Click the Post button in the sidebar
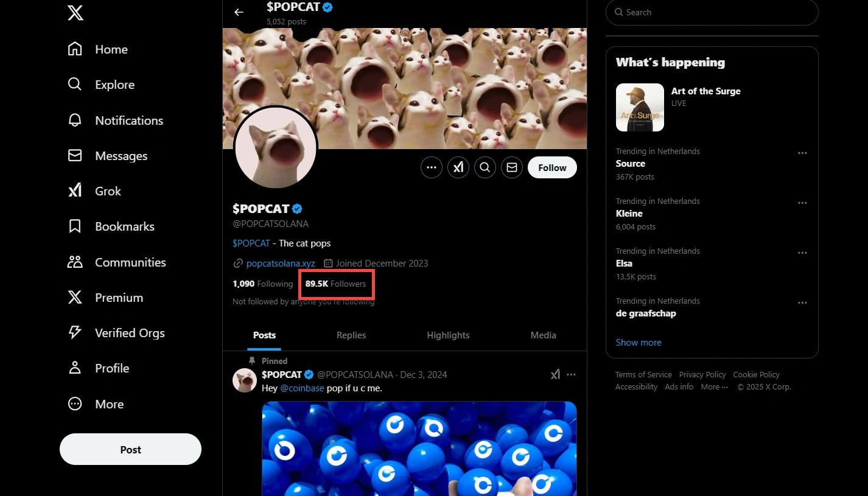This screenshot has height=496, width=868. [x=130, y=449]
